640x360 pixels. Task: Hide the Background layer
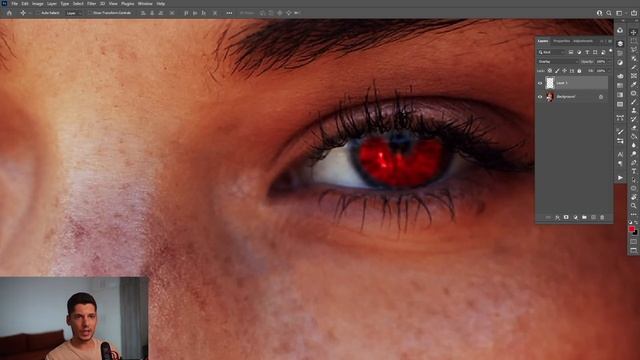click(x=540, y=97)
